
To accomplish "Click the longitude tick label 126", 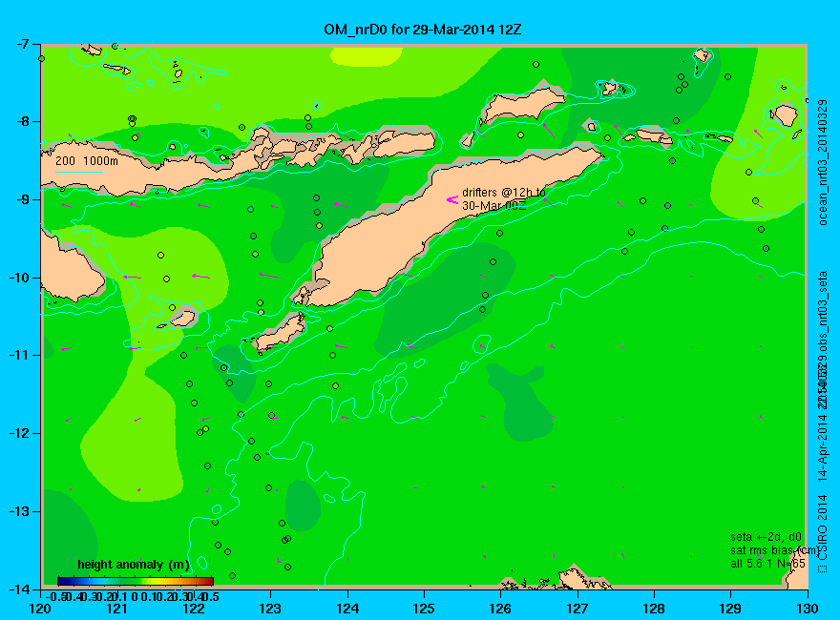I will [x=501, y=609].
